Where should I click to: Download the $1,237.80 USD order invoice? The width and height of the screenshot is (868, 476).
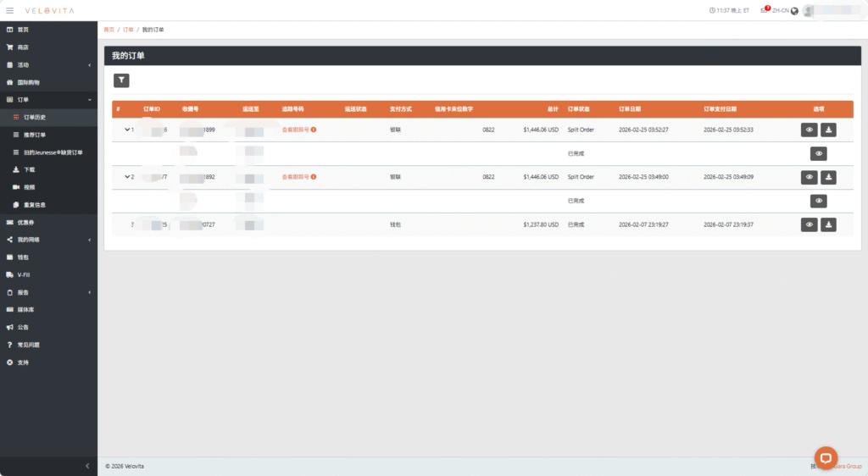point(829,224)
